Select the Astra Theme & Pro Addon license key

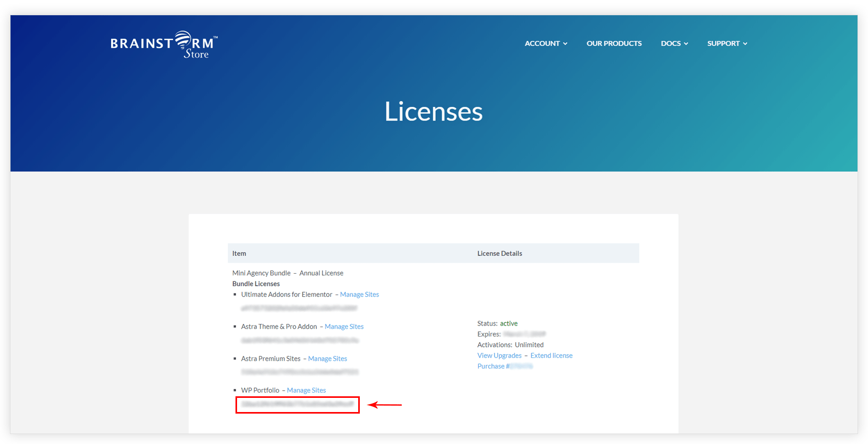[299, 340]
